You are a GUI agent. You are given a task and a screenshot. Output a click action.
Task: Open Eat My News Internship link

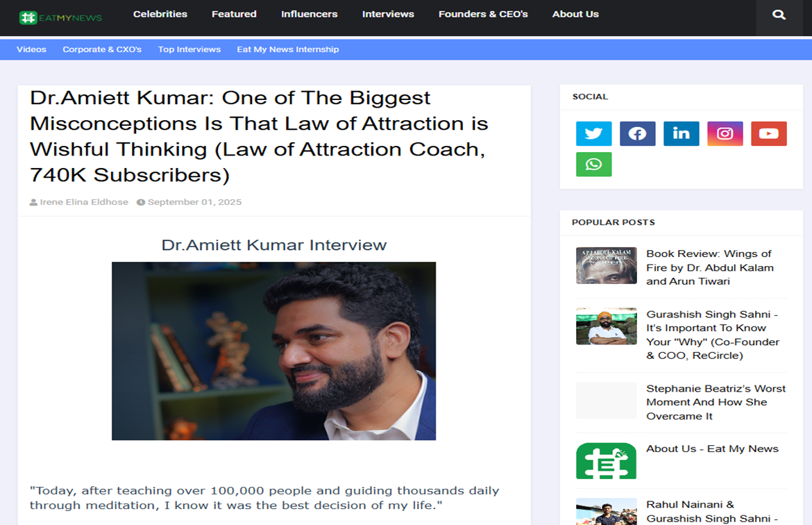288,49
